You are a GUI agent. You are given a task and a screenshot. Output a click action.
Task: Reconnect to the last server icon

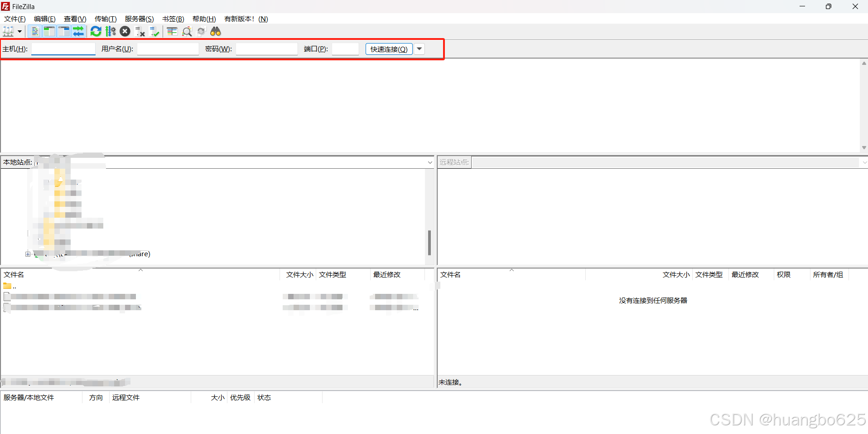154,31
